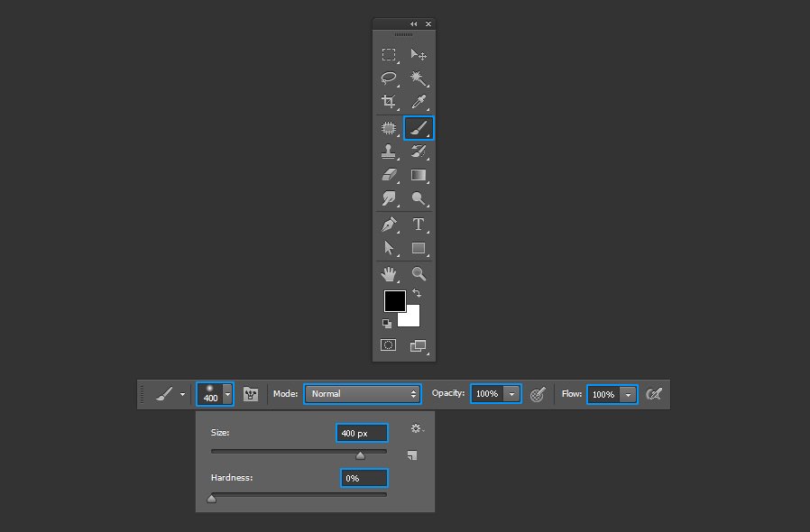810x532 pixels.
Task: Select the Eraser tool
Action: pyautogui.click(x=389, y=175)
